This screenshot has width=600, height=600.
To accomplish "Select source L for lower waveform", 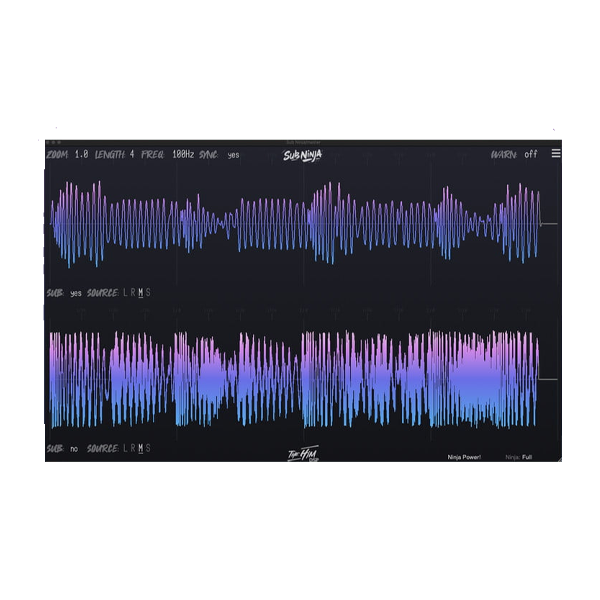I will 126,448.
